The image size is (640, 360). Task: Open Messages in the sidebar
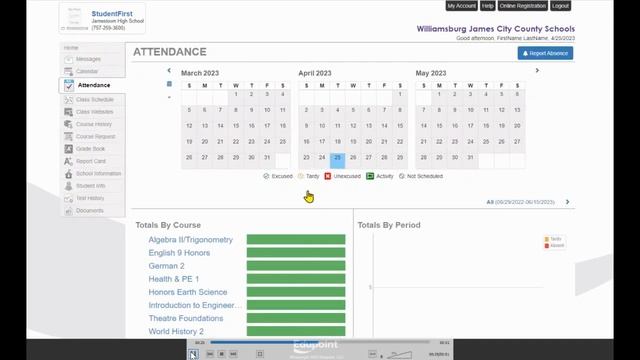coord(88,59)
